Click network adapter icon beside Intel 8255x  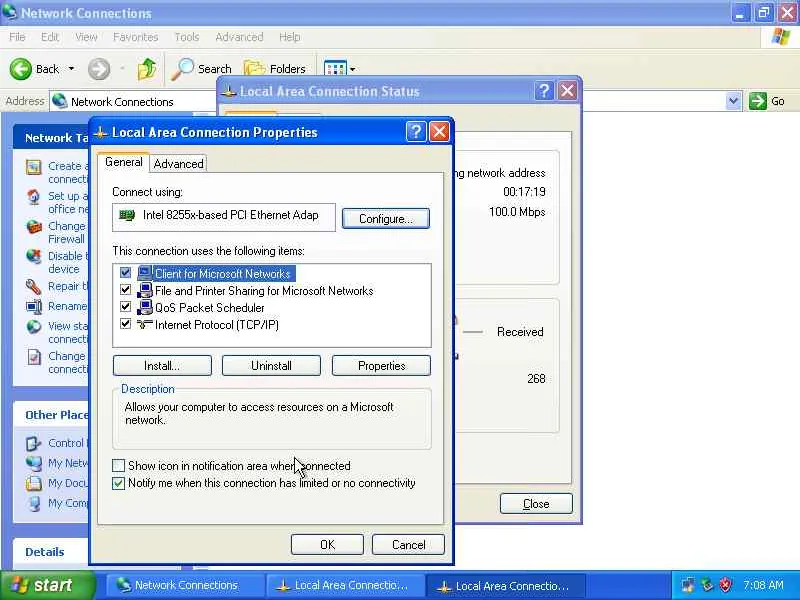coord(127,215)
